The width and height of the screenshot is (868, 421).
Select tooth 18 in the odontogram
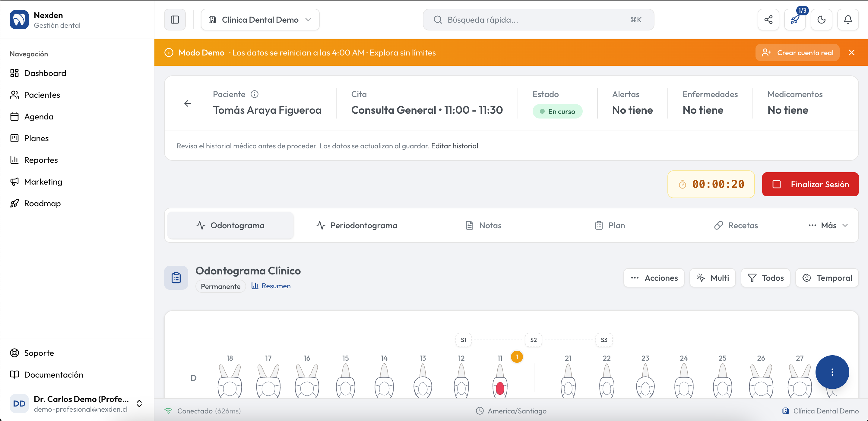pos(230,381)
